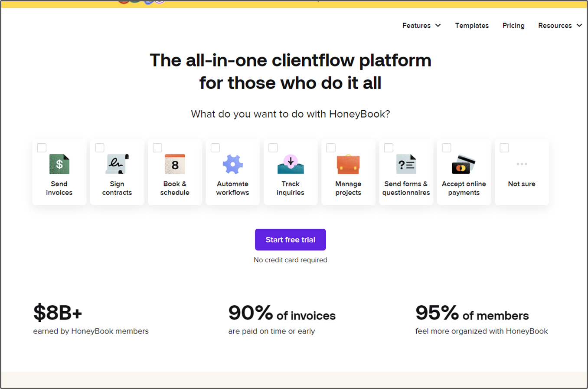The width and height of the screenshot is (588, 389).
Task: Click the signed contract scroll icon
Action: [117, 164]
